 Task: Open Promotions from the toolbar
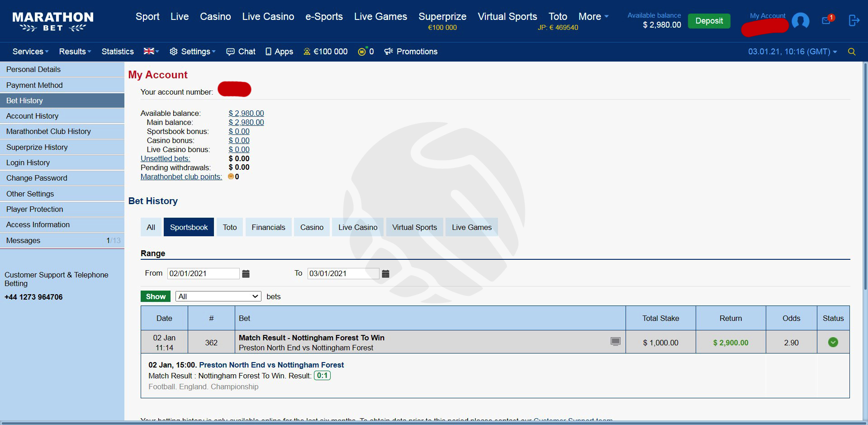click(x=411, y=52)
